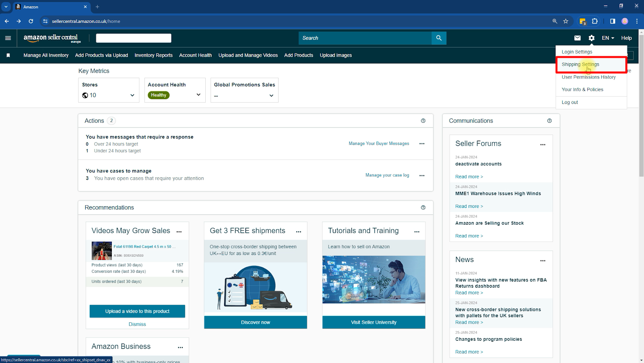This screenshot has width=644, height=363.
Task: Open Upload and Manage Videos
Action: [248, 55]
